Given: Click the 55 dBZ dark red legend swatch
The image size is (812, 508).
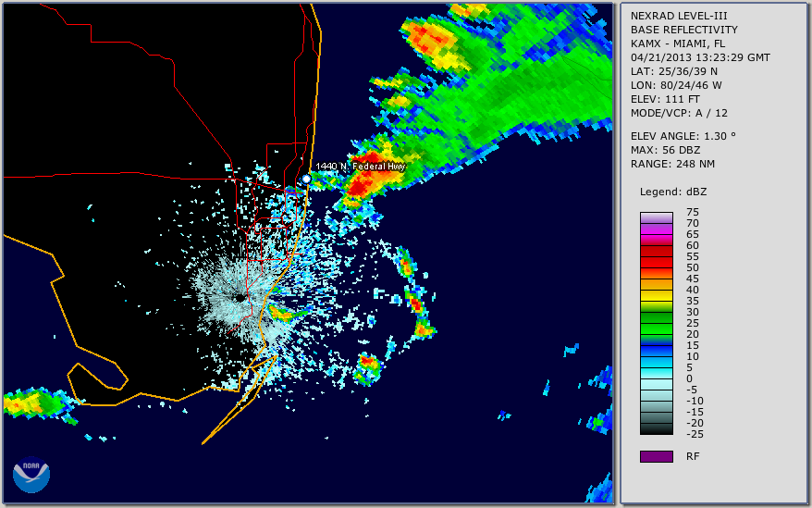Looking at the screenshot, I should tap(656, 262).
